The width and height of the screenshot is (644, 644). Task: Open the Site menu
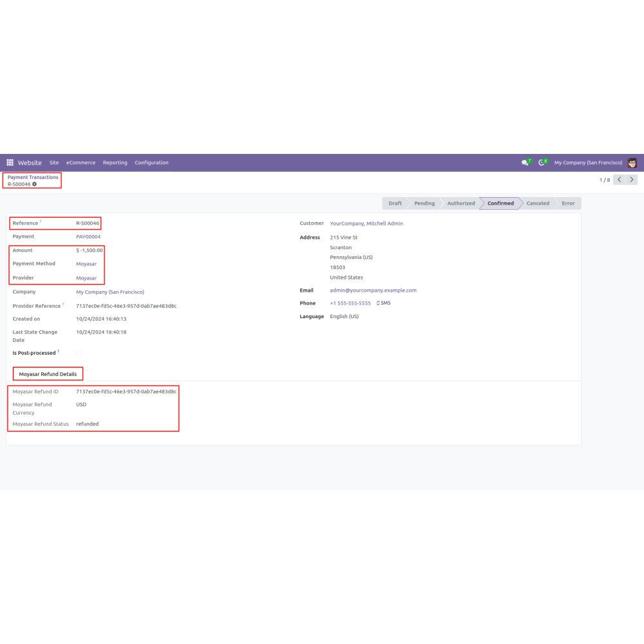[x=54, y=163]
